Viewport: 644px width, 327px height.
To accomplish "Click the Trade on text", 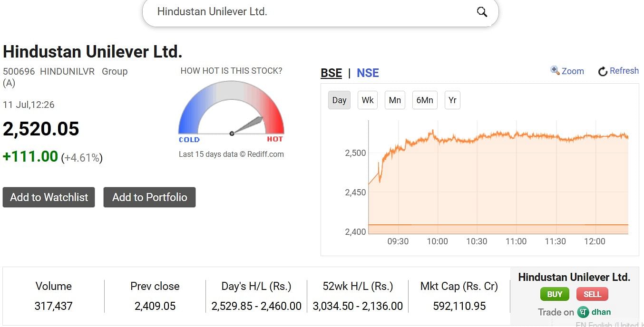I will [x=556, y=312].
